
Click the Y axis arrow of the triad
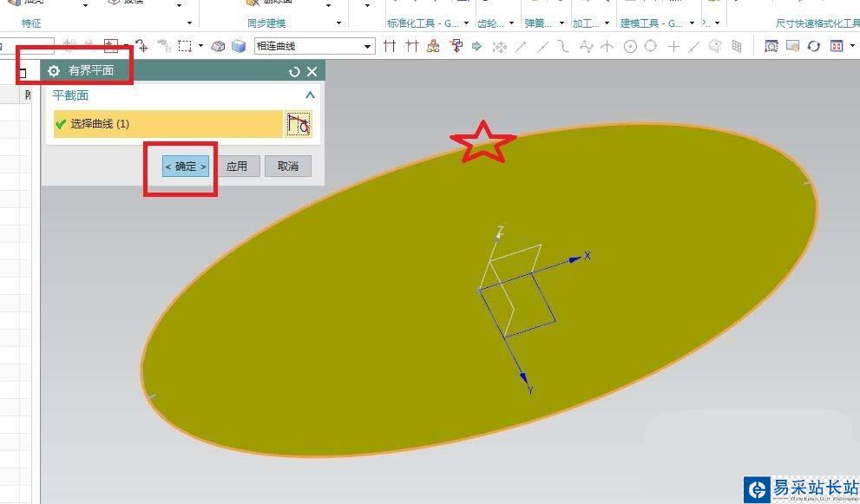click(524, 377)
